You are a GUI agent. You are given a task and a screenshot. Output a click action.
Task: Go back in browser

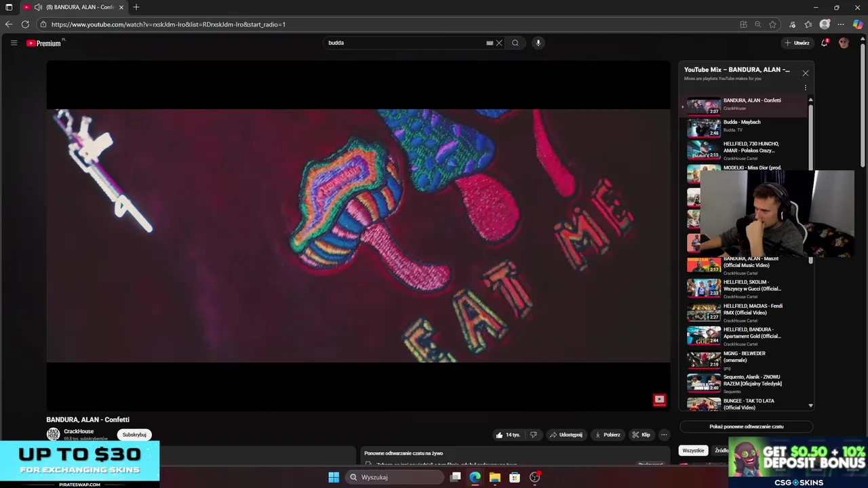(x=9, y=24)
